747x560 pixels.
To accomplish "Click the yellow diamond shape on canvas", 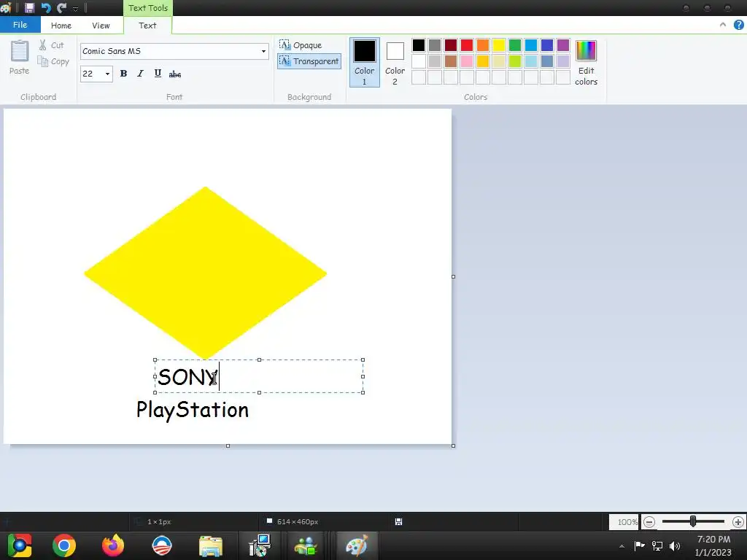I will (205, 273).
